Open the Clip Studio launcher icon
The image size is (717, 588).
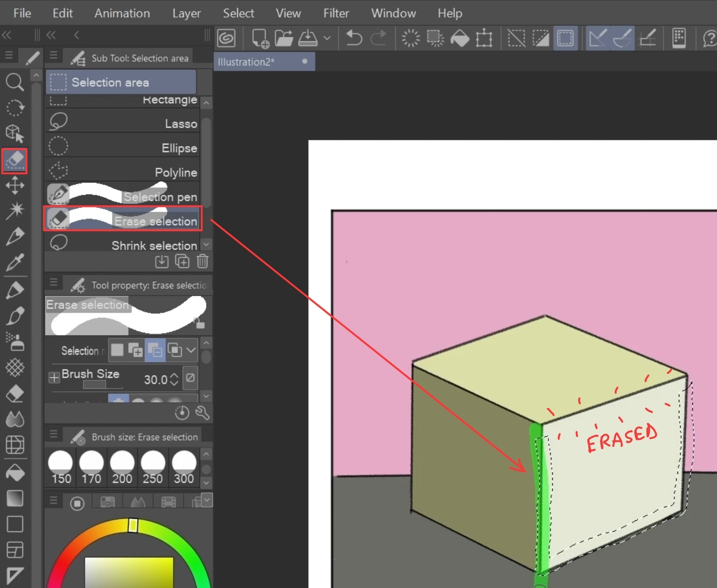click(227, 38)
